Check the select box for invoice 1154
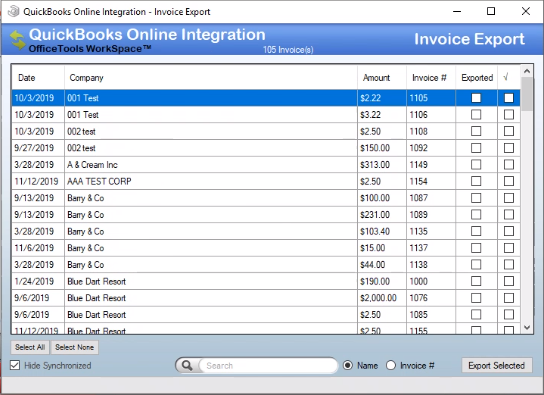Image resolution: width=544 pixels, height=395 pixels. pos(509,181)
